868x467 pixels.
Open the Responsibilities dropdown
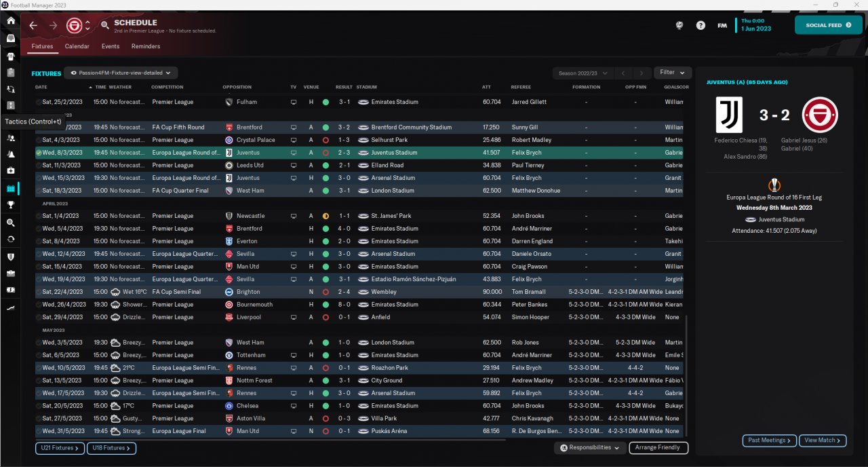590,448
